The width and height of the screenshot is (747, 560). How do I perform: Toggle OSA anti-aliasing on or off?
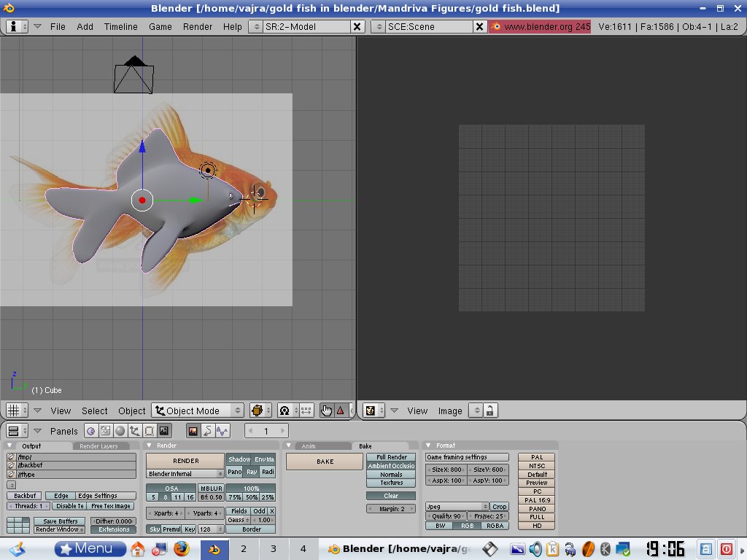pos(171,488)
